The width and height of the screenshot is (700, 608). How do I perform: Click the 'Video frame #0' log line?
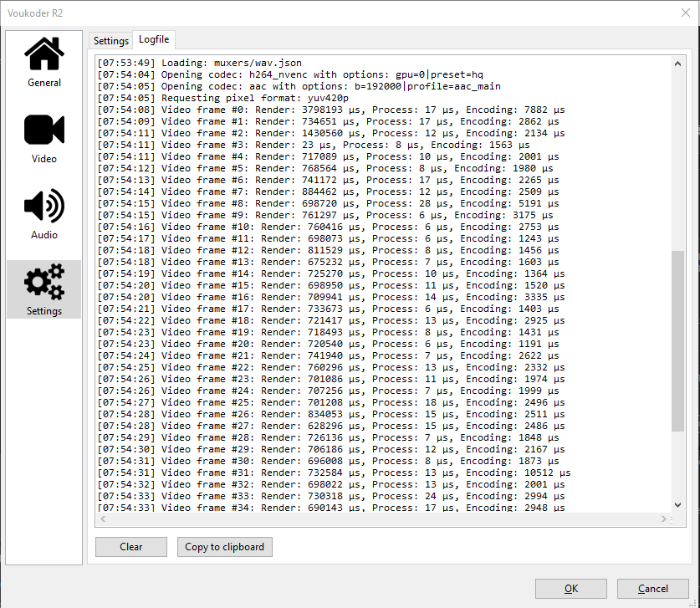(x=331, y=110)
